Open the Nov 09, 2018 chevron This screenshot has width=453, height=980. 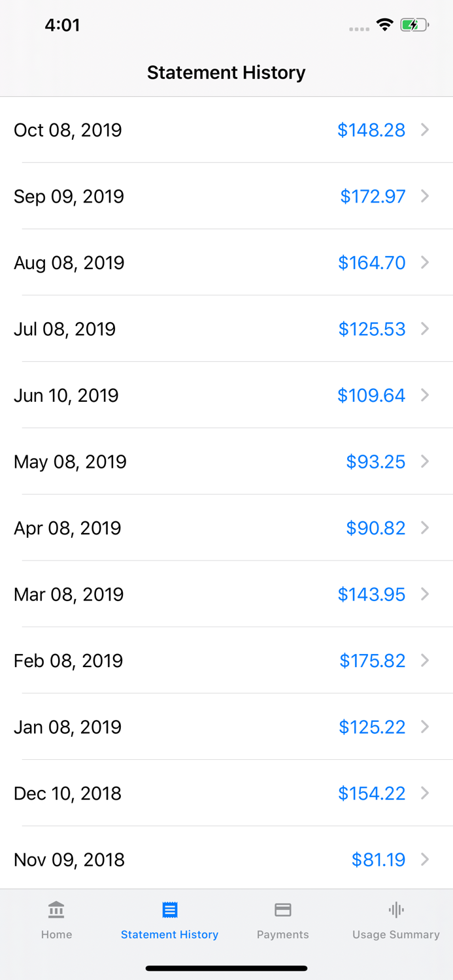[x=425, y=859]
